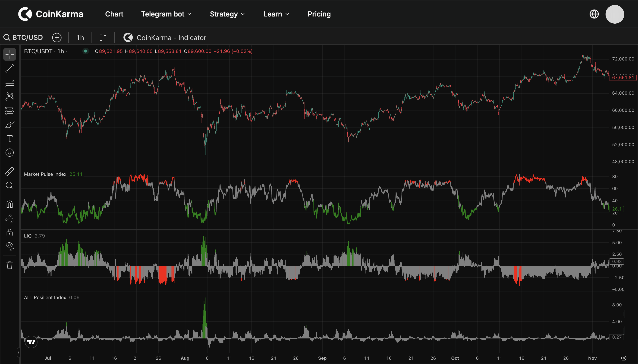
Task: Toggle hide all drawings eye icon
Action: 10,246
